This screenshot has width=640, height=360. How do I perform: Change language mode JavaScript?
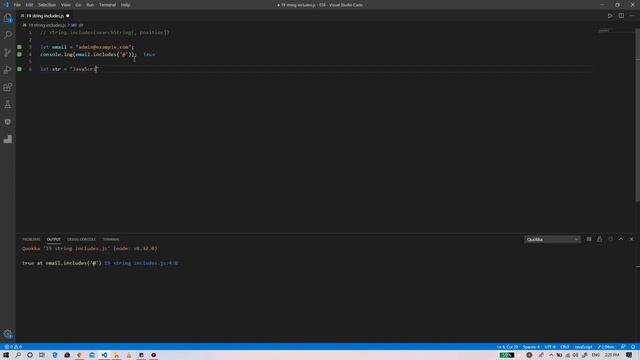point(583,347)
